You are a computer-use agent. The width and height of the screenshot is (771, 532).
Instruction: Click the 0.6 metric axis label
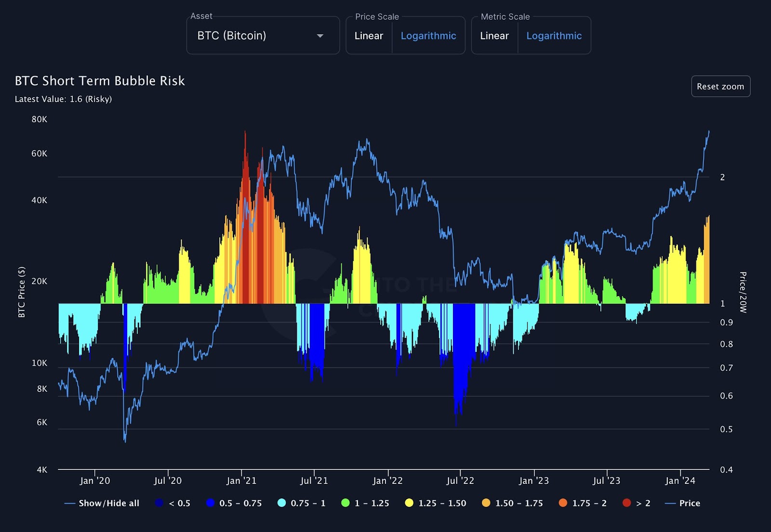pyautogui.click(x=727, y=396)
